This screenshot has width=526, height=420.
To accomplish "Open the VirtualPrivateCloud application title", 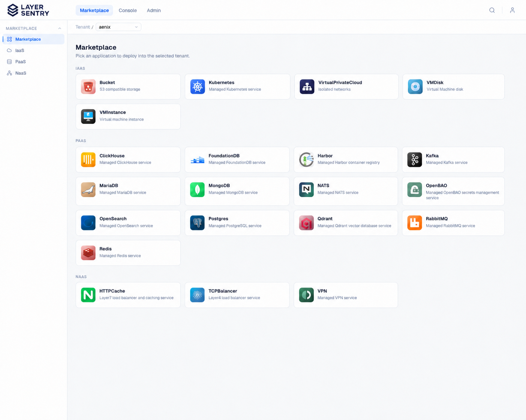I will coord(340,82).
